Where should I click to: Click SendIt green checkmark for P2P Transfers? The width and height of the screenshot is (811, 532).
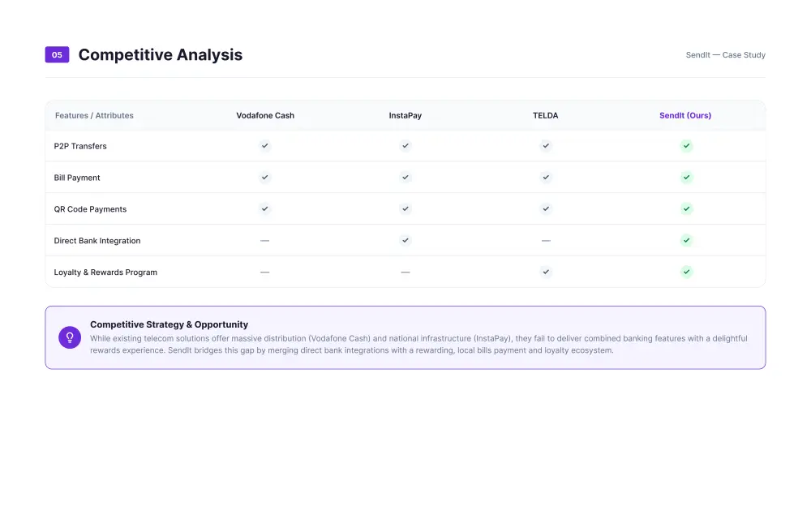686,146
